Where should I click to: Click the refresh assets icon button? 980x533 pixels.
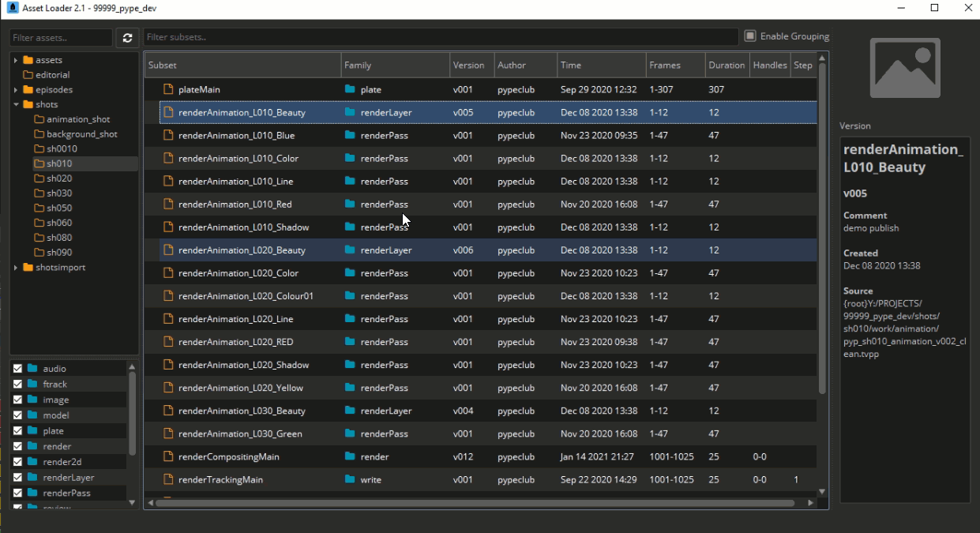tap(127, 37)
